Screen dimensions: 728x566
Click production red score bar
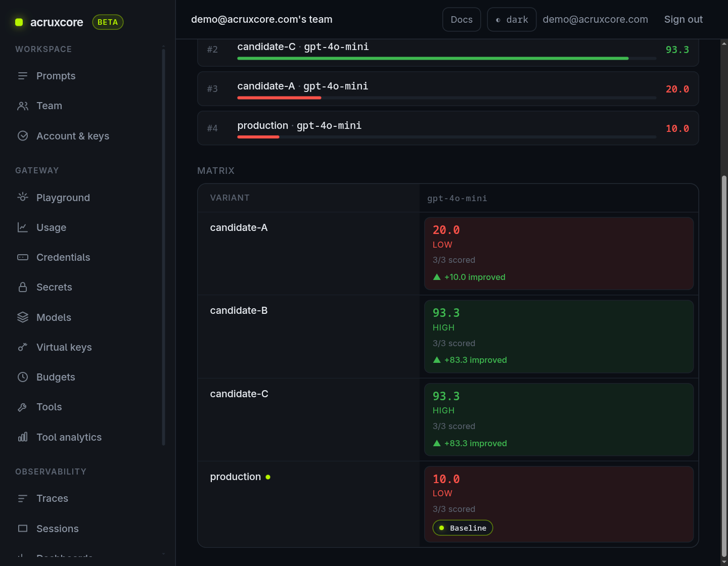(x=258, y=137)
